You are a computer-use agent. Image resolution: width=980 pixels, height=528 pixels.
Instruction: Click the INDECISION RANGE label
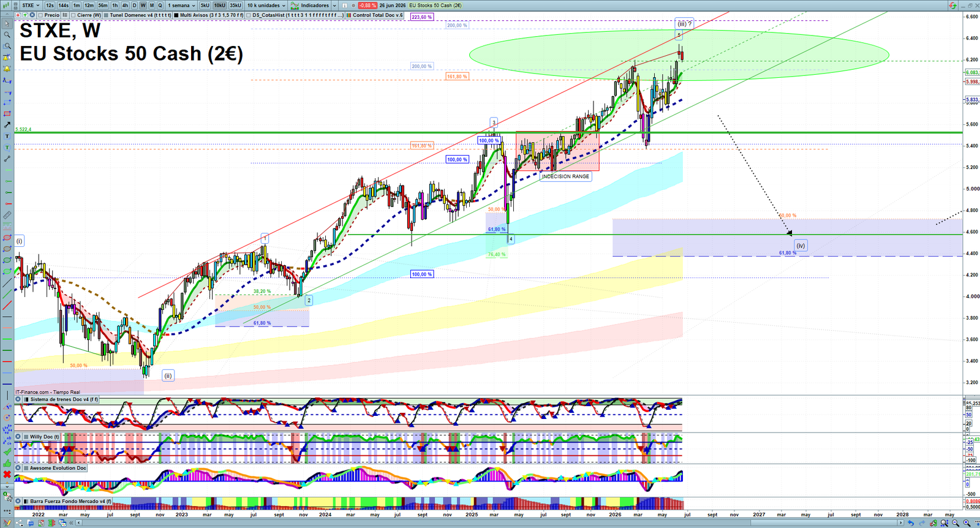pos(565,176)
